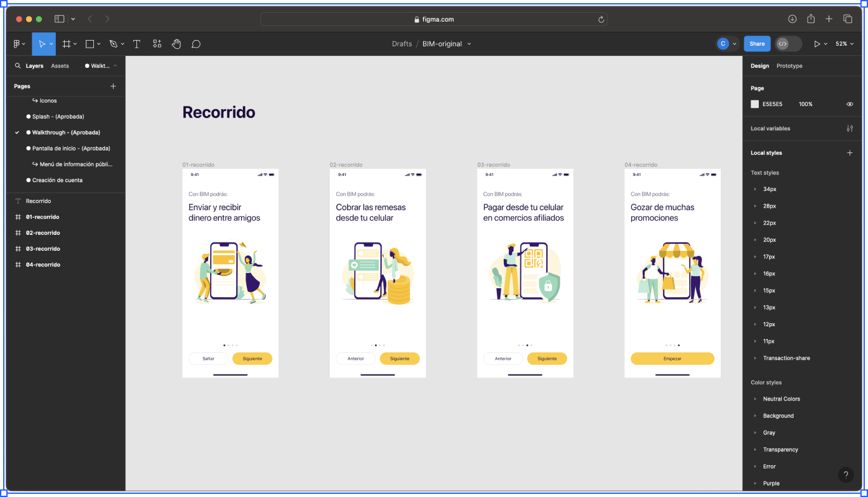The height and width of the screenshot is (497, 868).
Task: Click the Safari sidebar toggle icon
Action: pos(60,19)
